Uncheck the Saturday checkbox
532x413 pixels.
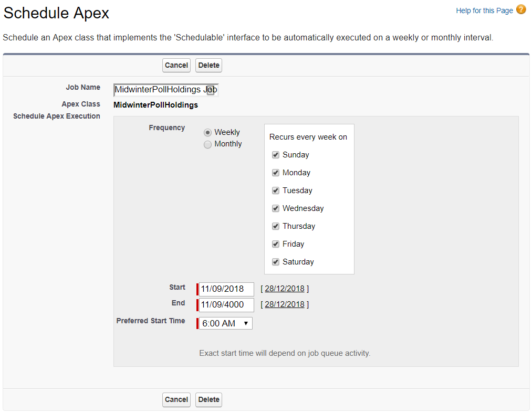coord(276,262)
